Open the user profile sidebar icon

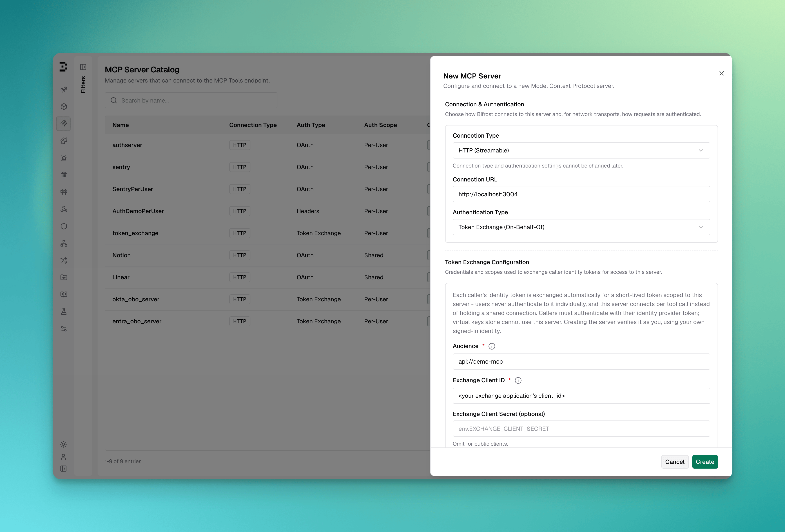click(63, 457)
